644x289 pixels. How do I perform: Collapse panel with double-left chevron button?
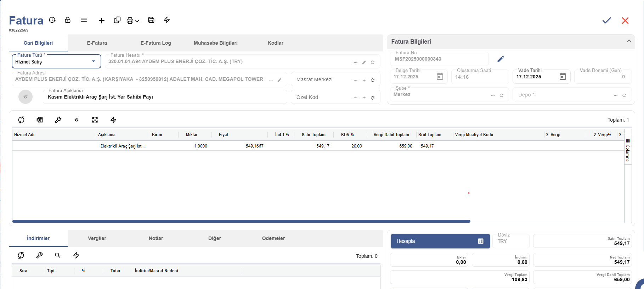(x=26, y=97)
